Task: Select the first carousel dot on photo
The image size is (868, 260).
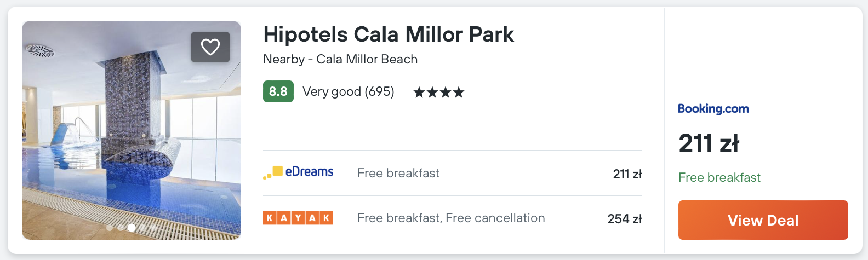Action: (x=110, y=227)
